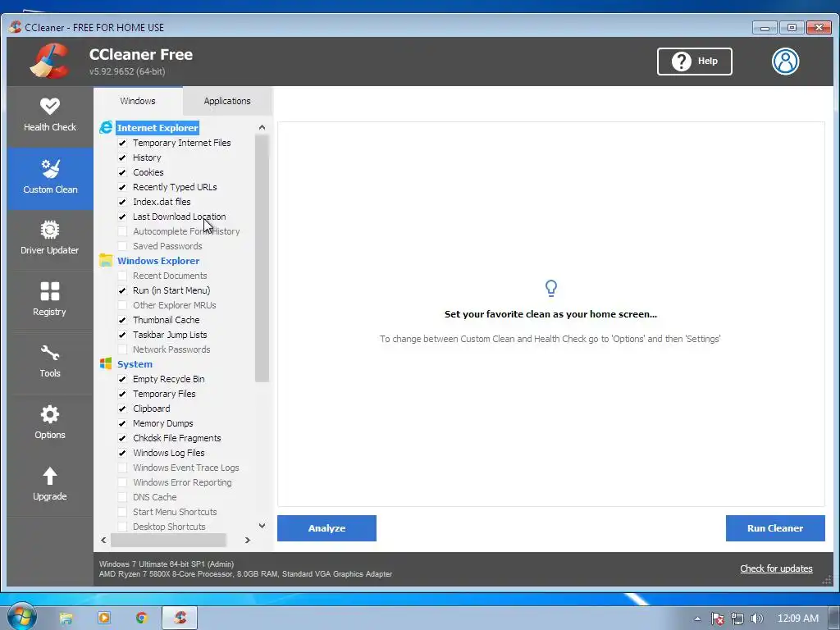Click the Internet Explorer category icon
This screenshot has width=840, height=630.
point(106,127)
